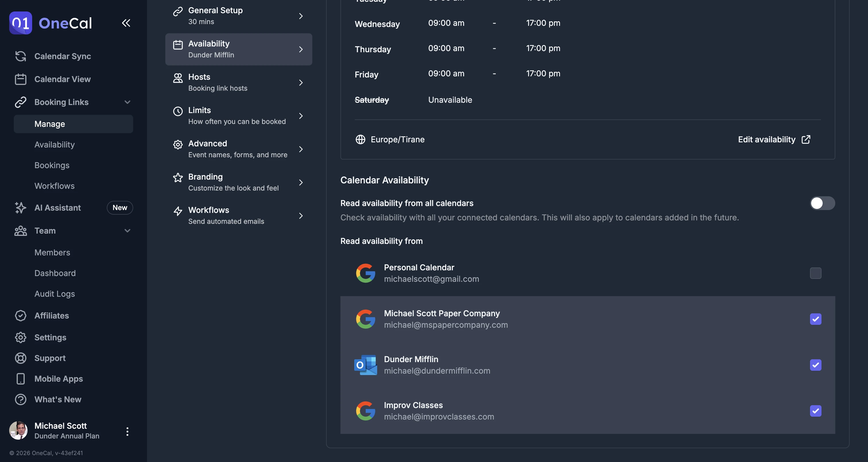Click the Team people icon
Viewport: 868px width, 462px height.
pos(21,231)
